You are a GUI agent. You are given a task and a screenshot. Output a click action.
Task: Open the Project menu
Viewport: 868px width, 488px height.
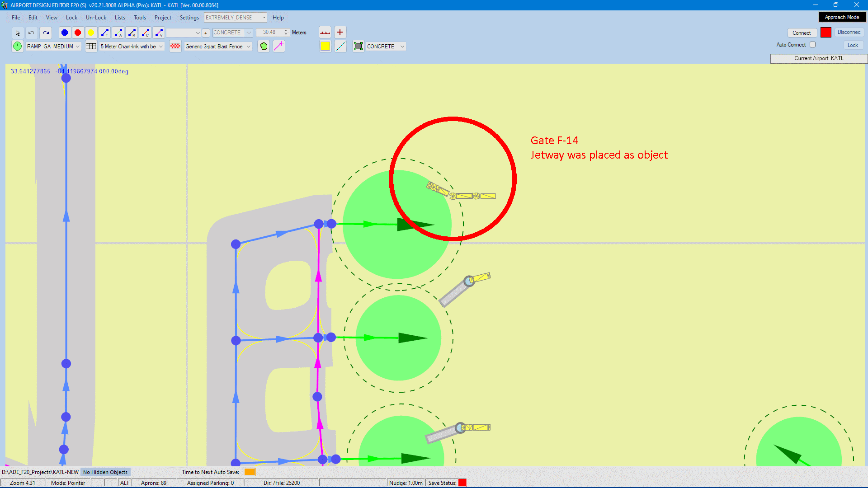click(163, 18)
